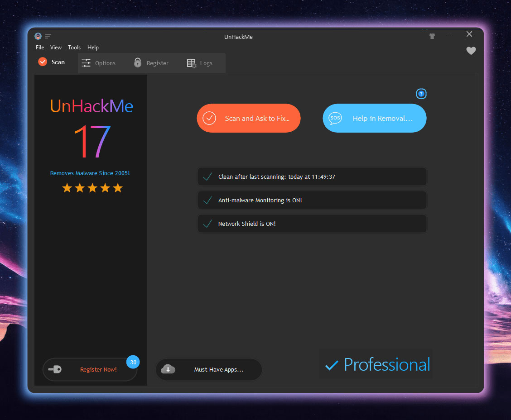Switch to the Register tab
The height and width of the screenshot is (420, 511).
pyautogui.click(x=151, y=63)
